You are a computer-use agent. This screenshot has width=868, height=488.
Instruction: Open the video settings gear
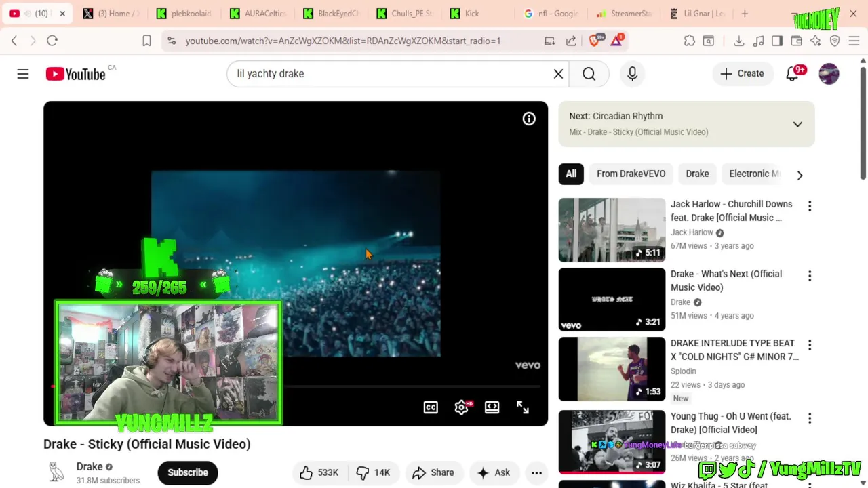point(462,407)
